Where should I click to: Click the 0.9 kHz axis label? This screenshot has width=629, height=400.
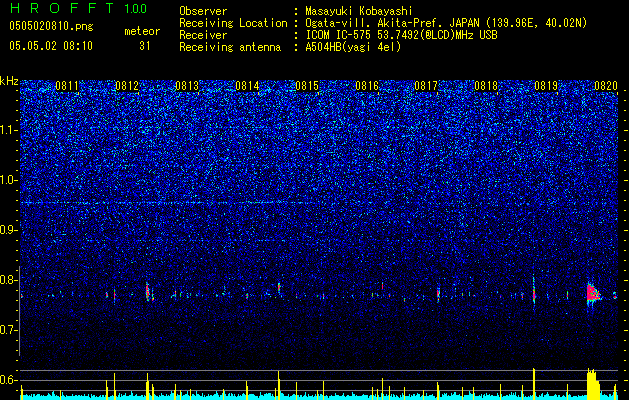(x=9, y=230)
